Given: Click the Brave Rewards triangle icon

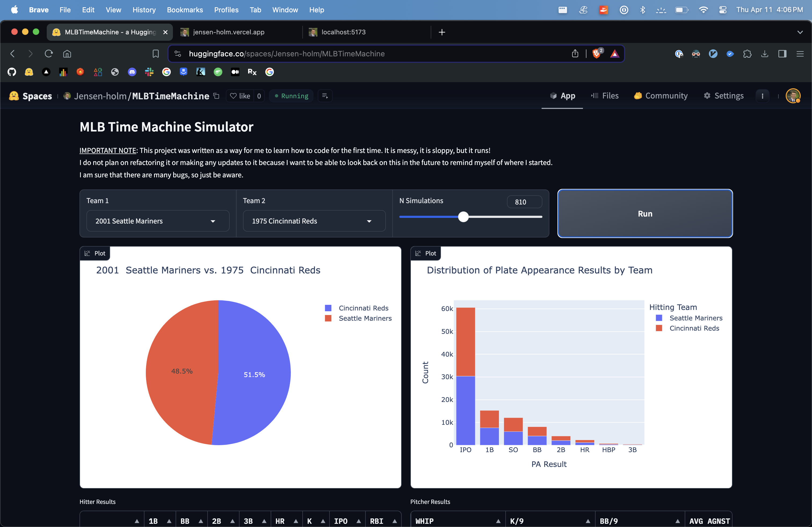Looking at the screenshot, I should (615, 53).
